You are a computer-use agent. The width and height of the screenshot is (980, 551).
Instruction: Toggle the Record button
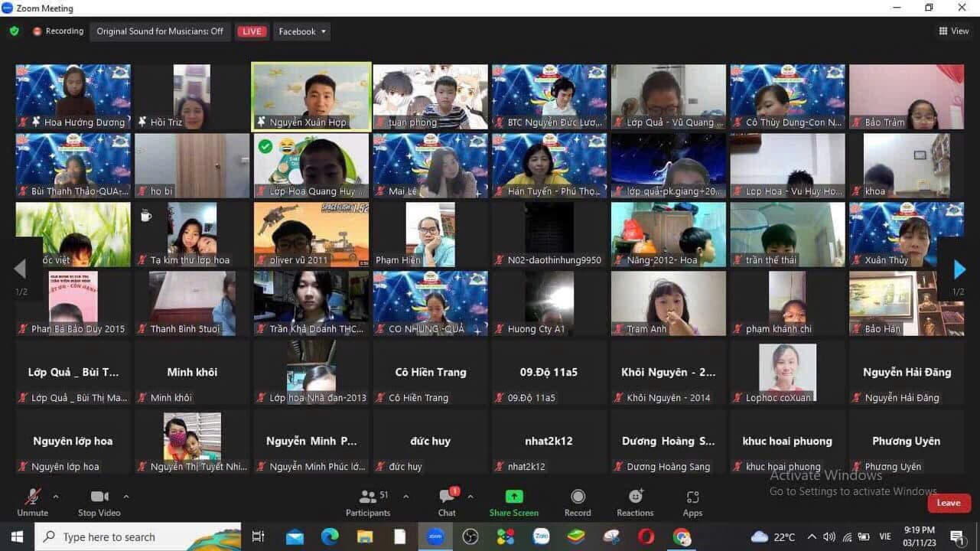[x=578, y=503]
